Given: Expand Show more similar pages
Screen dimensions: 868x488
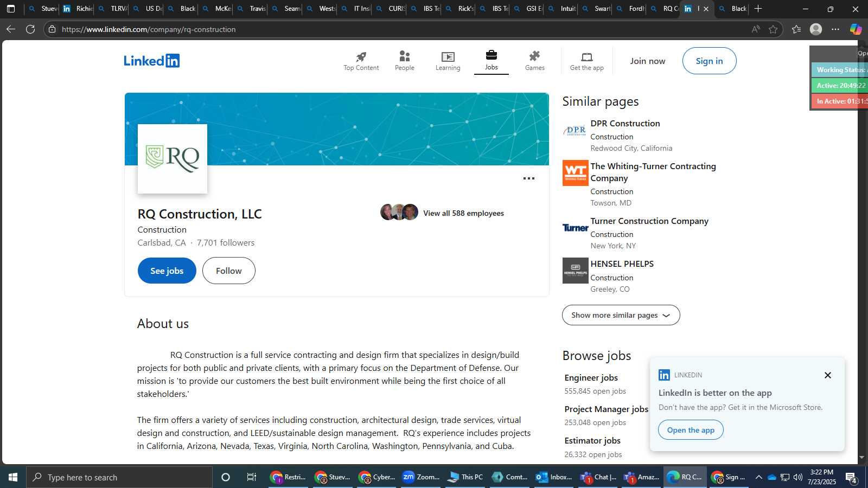Looking at the screenshot, I should (x=621, y=315).
